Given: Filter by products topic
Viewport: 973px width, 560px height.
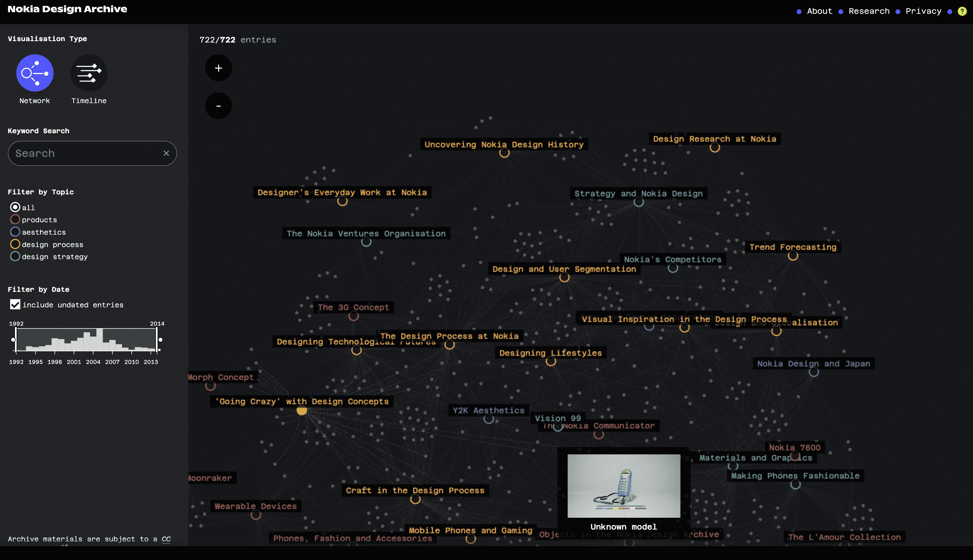Looking at the screenshot, I should click(15, 220).
